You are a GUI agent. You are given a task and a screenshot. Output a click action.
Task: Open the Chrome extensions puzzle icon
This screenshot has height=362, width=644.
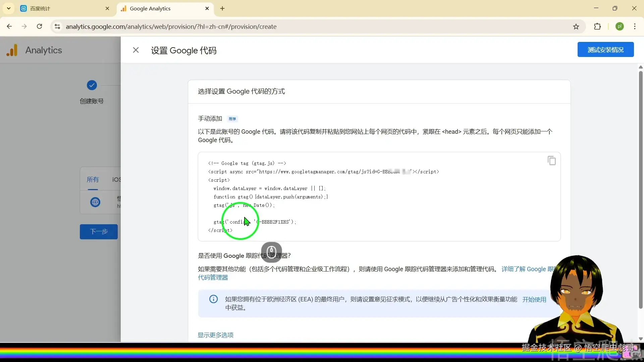coord(598,26)
